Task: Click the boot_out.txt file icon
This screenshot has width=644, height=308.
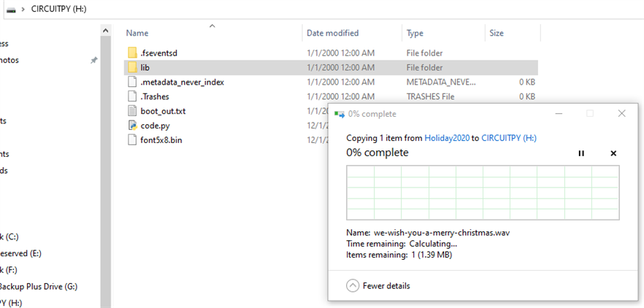Action: (132, 111)
